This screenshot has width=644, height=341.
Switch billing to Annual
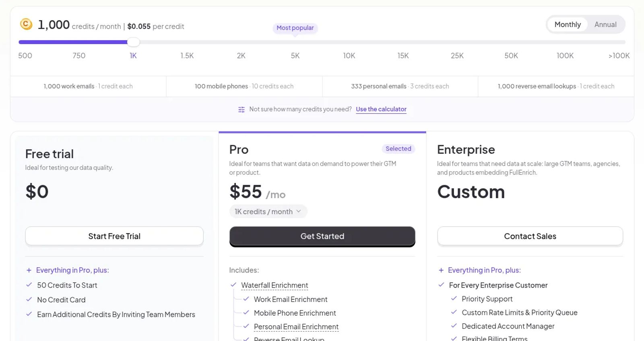605,25
